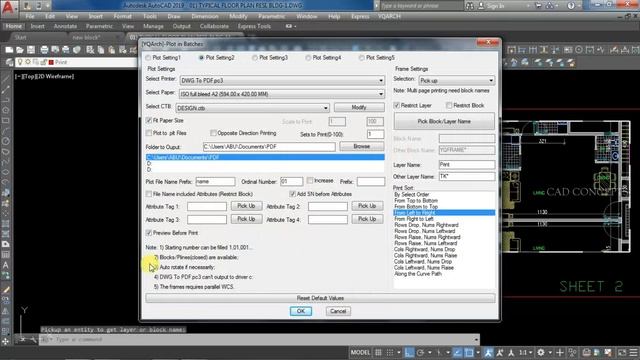The height and width of the screenshot is (360, 640).
Task: Open the Dimension menu
Action: coord(204,16)
